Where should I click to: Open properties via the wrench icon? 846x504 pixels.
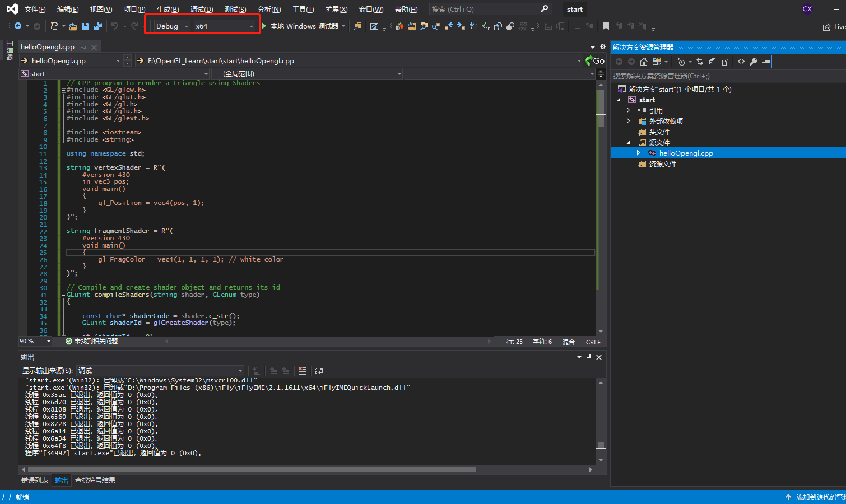(754, 62)
